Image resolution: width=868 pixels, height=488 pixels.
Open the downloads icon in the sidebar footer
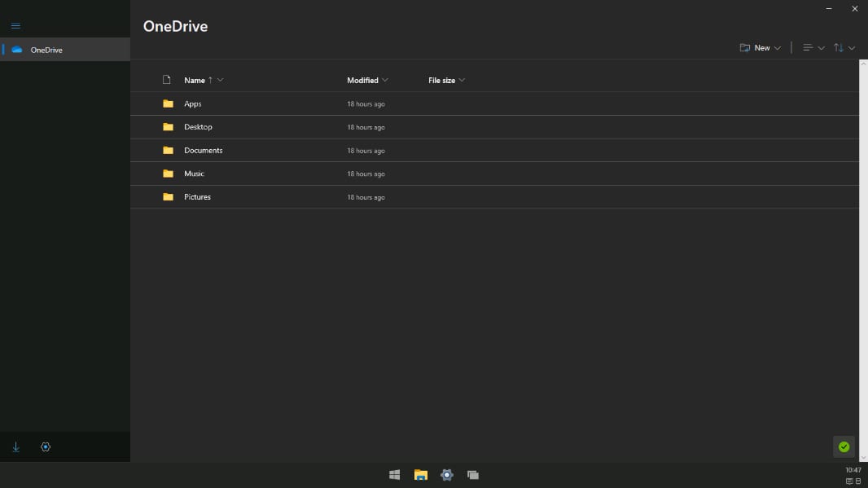16,447
